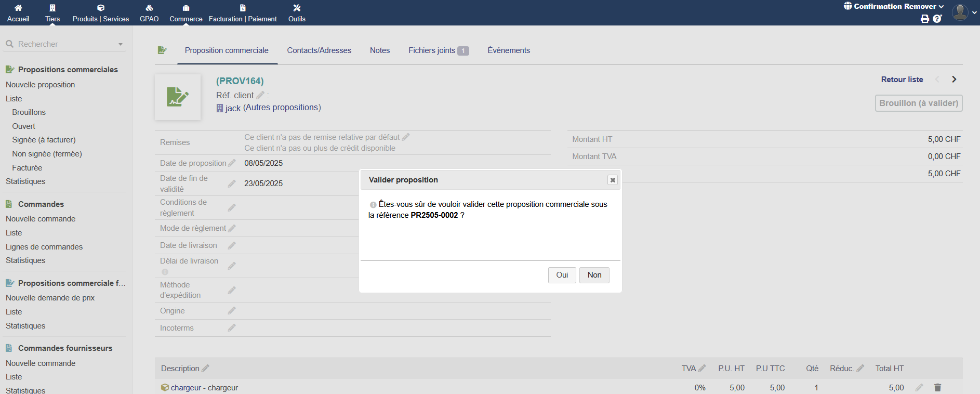Viewport: 980px width, 394px height.
Task: Click the print page icon
Action: (x=925, y=19)
